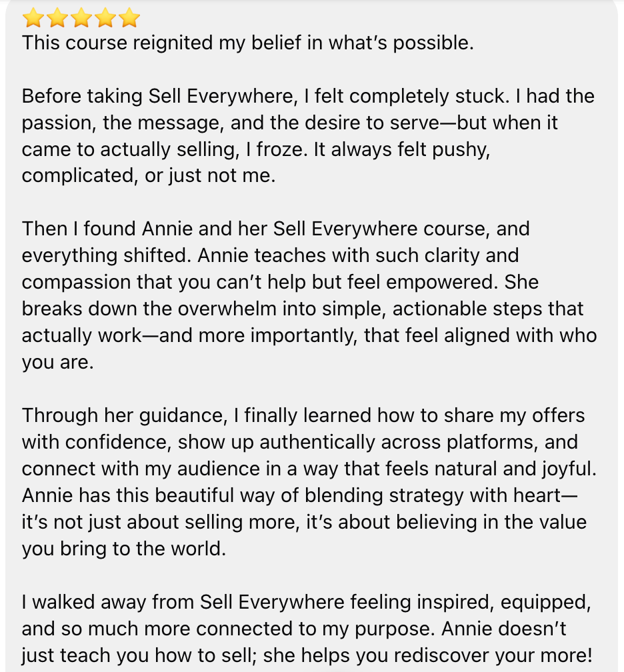Click the final line "just teach you how to sell"
Image resolution: width=624 pixels, height=672 pixels.
tap(306, 656)
